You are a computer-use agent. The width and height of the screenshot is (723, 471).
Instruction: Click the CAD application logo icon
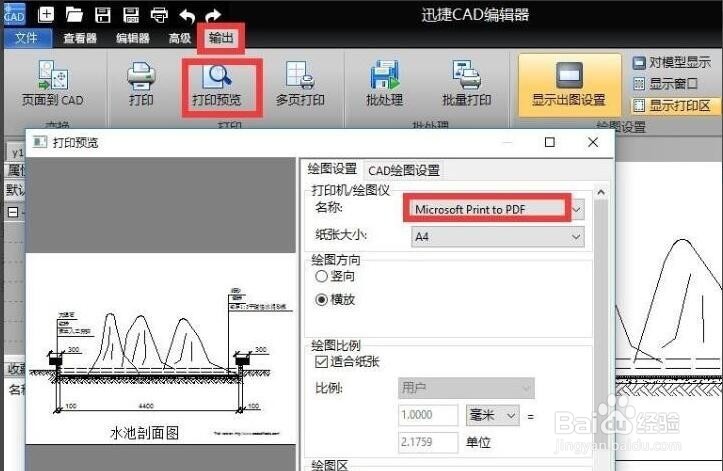point(14,14)
